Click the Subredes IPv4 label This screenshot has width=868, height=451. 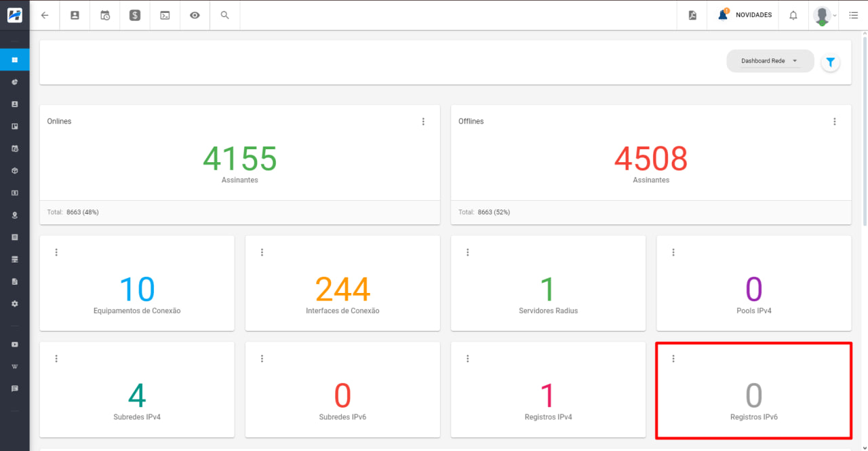137,417
